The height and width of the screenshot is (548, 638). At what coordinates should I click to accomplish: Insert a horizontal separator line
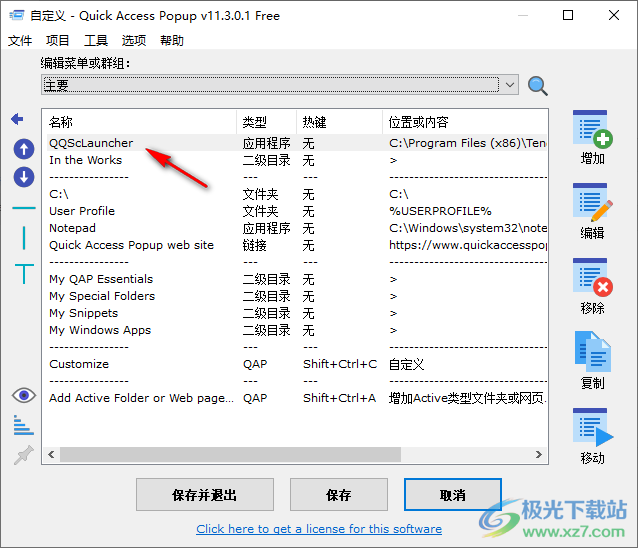tap(24, 208)
